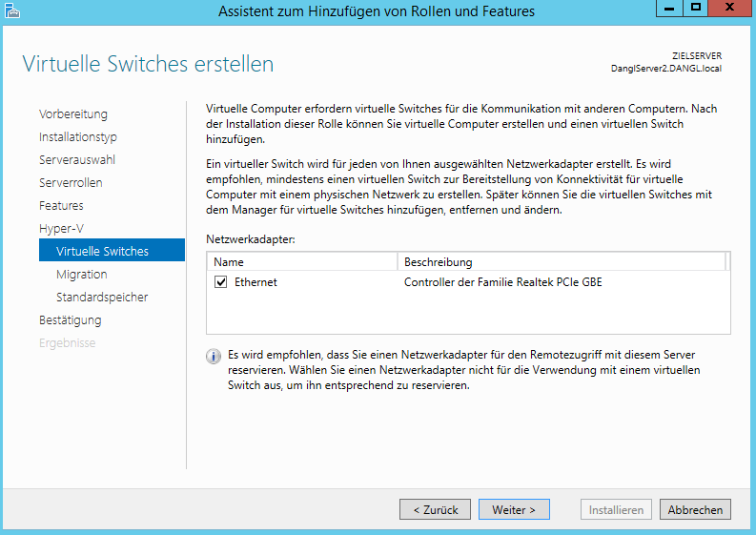Viewport: 756px width, 535px height.
Task: Click the Zurück button
Action: click(x=435, y=509)
